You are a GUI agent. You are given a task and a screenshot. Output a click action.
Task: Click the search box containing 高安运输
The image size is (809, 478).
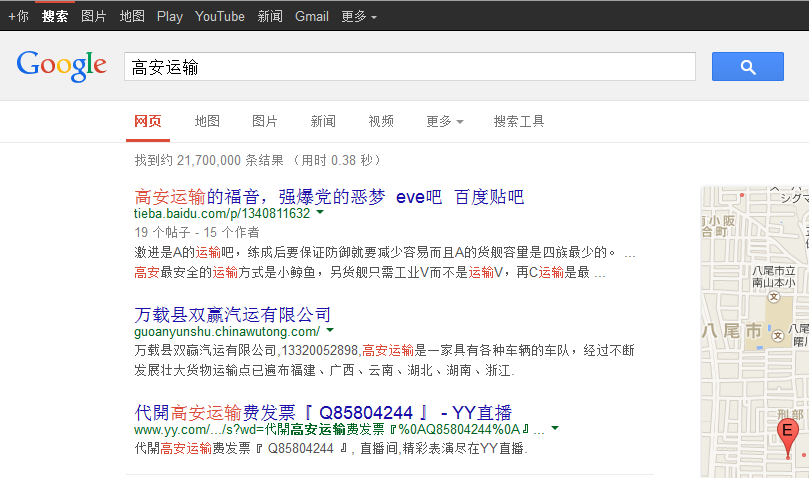click(410, 67)
